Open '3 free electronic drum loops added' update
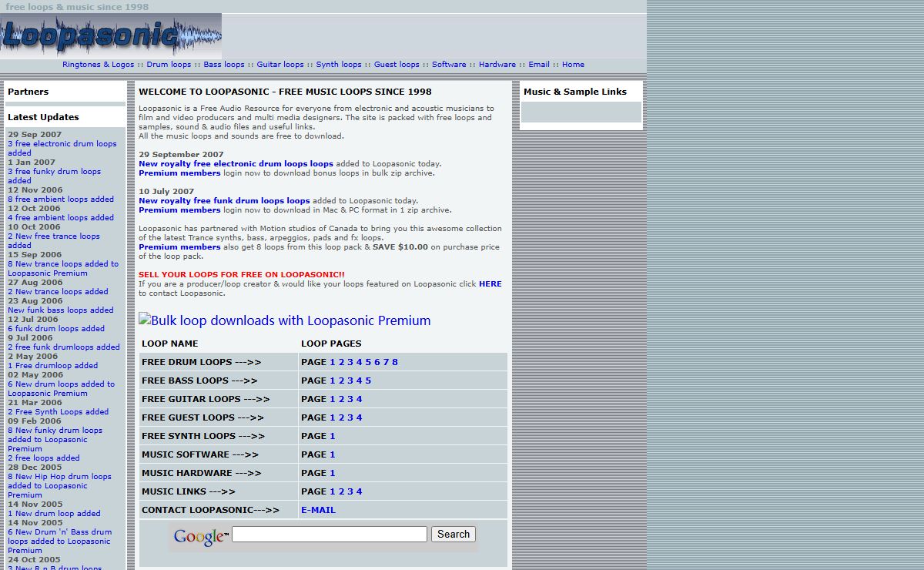 coord(62,149)
